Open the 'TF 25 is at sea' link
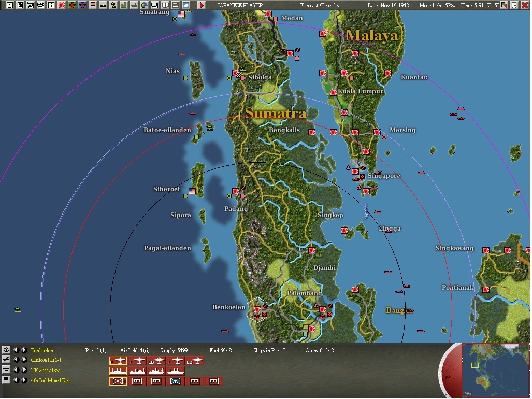 (46, 370)
